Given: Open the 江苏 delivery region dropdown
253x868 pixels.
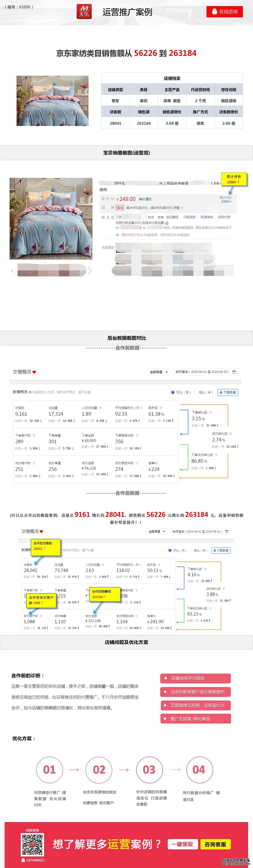Looking at the screenshot, I should point(130,217).
